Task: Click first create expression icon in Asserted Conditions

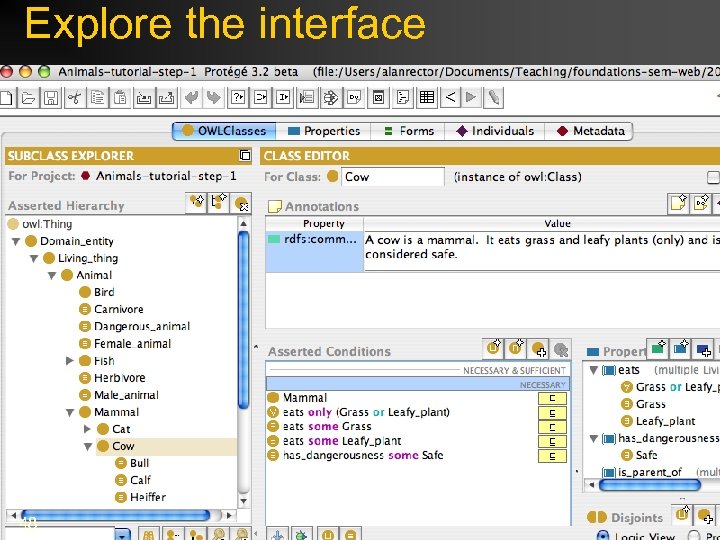Action: tap(493, 348)
